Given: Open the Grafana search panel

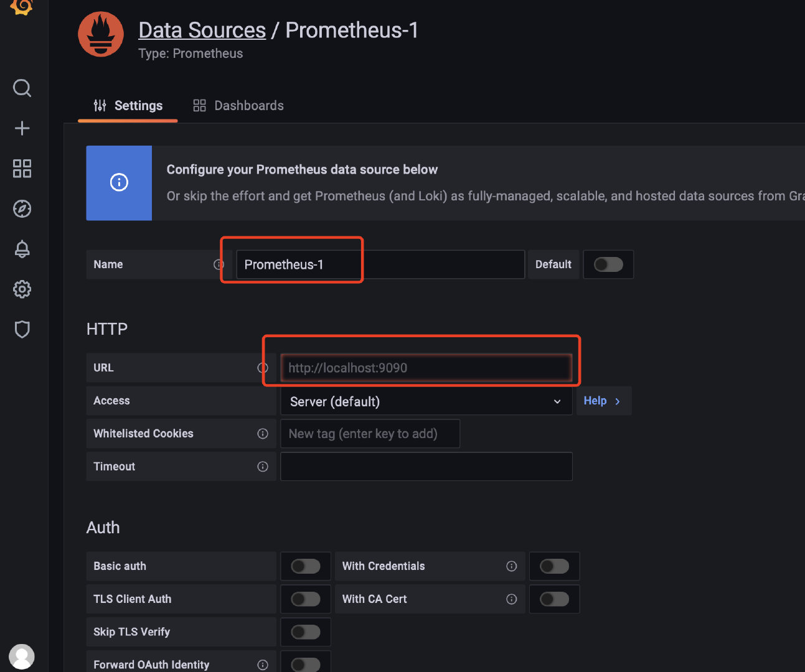Looking at the screenshot, I should click(x=22, y=88).
